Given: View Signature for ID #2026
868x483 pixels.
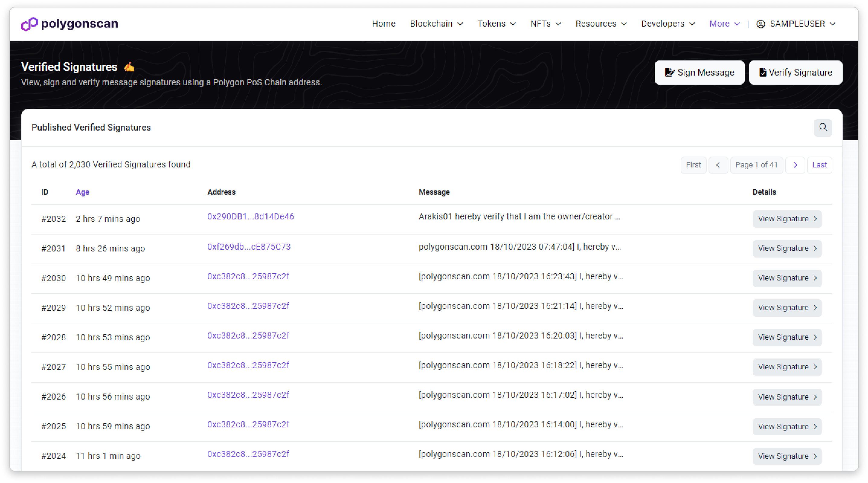Looking at the screenshot, I should pos(787,397).
